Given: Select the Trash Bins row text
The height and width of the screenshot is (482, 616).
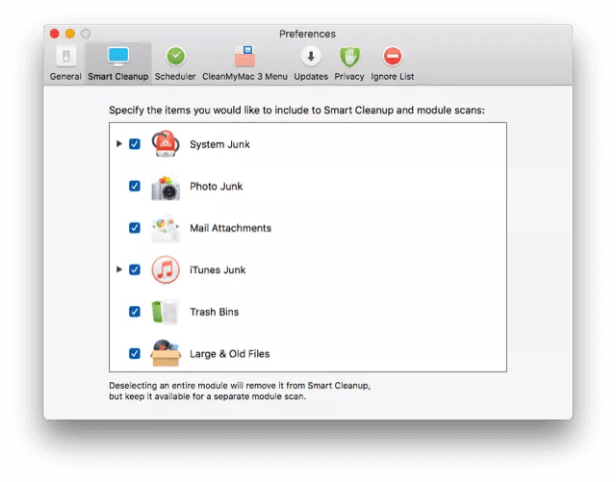Looking at the screenshot, I should click(x=214, y=312).
